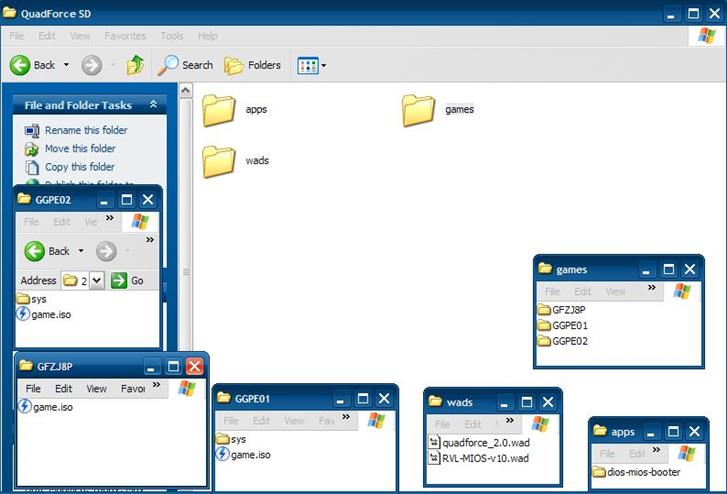Click the Back button in QuadForce SD toolbar
The height and width of the screenshot is (494, 727).
[x=32, y=65]
